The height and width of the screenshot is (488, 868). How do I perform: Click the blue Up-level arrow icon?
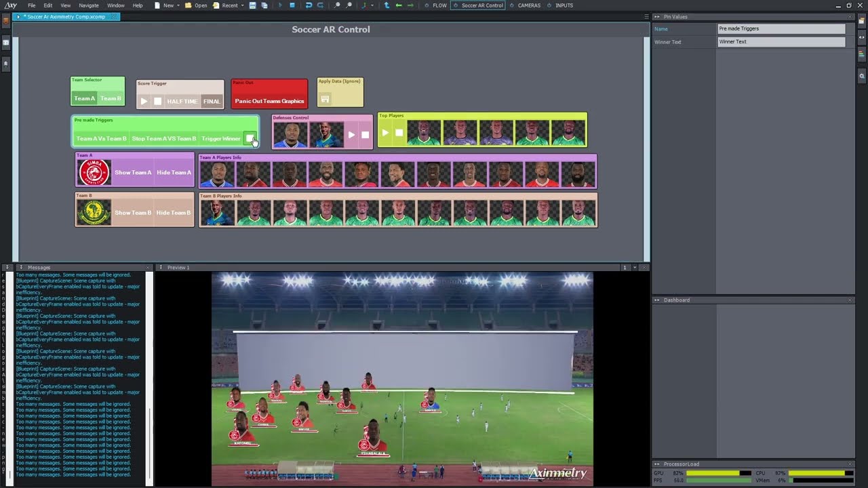point(387,5)
